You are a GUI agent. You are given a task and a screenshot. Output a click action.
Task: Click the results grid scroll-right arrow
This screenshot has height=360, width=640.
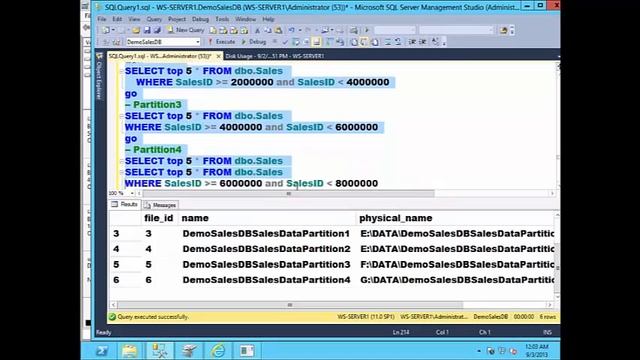(x=549, y=305)
